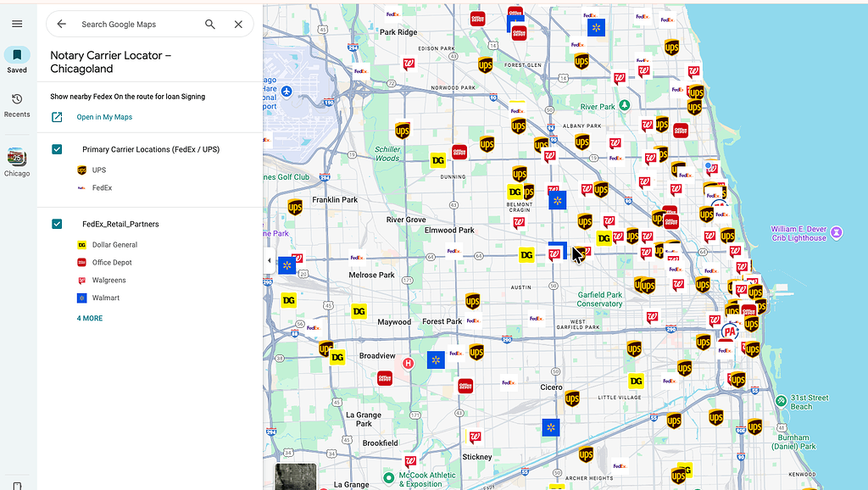Image resolution: width=868 pixels, height=490 pixels.
Task: Uncheck the Primary Carrier Locations layer
Action: pos(56,148)
